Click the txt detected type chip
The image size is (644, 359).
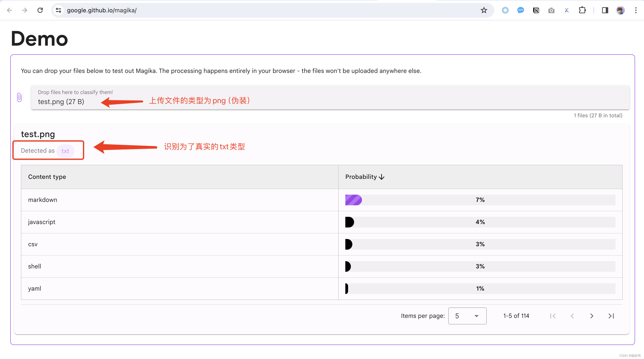tap(65, 151)
